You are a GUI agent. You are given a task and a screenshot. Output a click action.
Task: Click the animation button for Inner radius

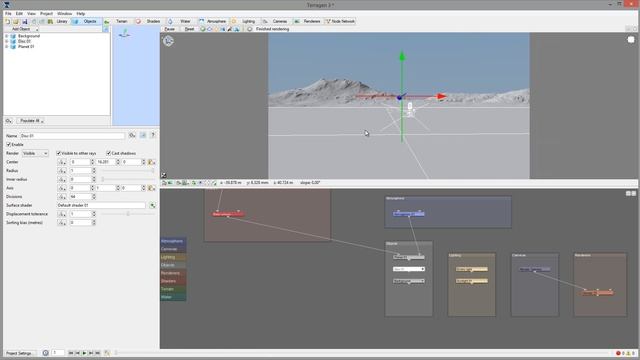tap(62, 179)
